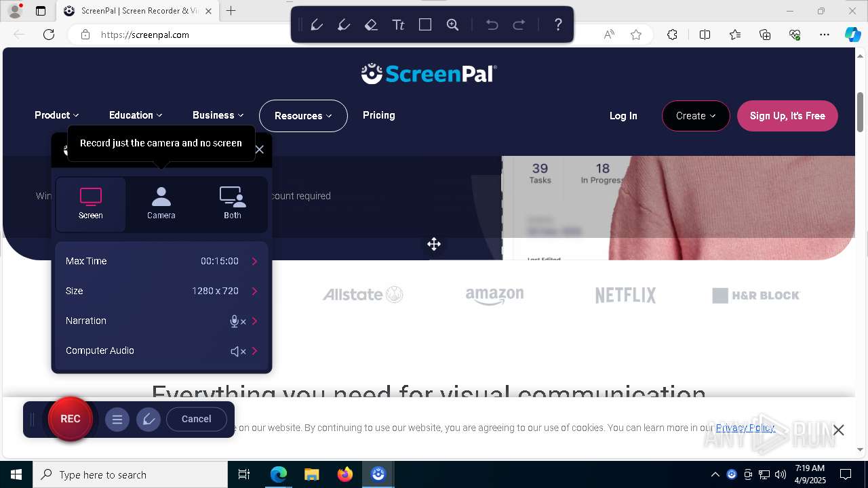Viewport: 868px width, 488px height.
Task: Click the move crosshair handle of recording frame
Action: click(434, 244)
